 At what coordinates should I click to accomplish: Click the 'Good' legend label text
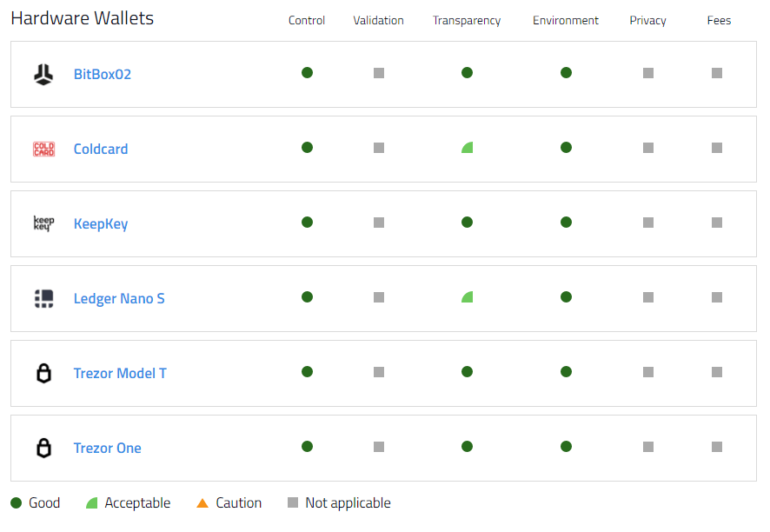pos(44,503)
